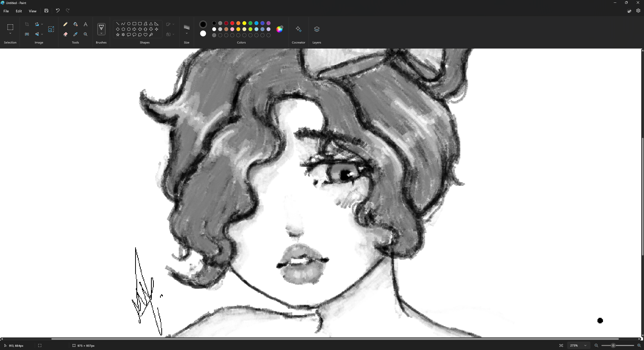This screenshot has width=644, height=350.
Task: Select the black Color 1 circle
Action: pyautogui.click(x=203, y=24)
